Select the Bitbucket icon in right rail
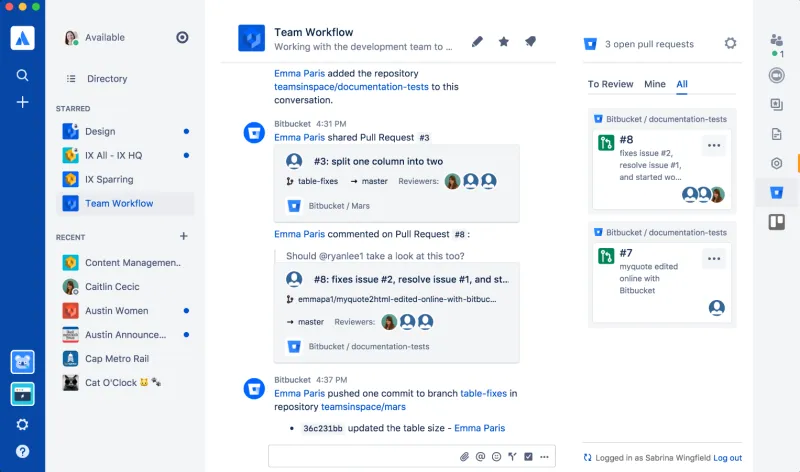 click(x=777, y=192)
